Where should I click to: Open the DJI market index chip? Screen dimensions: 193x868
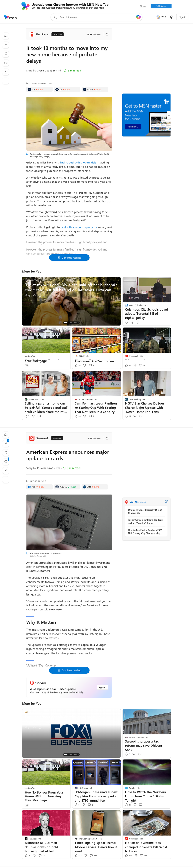pyautogui.click(x=67, y=90)
